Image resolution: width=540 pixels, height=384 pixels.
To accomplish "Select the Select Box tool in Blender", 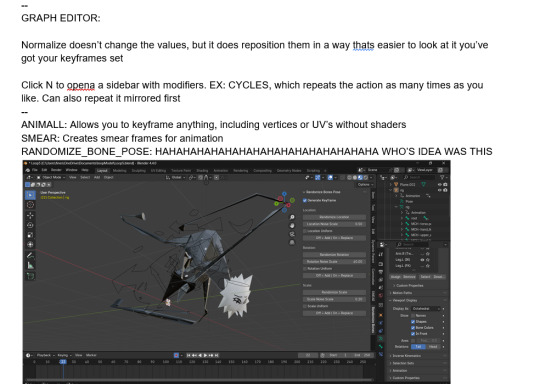I will [30, 195].
